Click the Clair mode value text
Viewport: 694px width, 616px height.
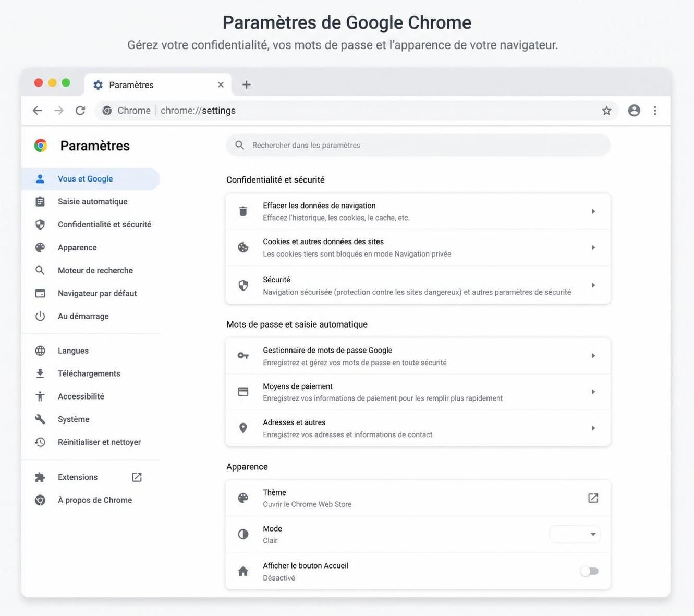[x=270, y=541]
